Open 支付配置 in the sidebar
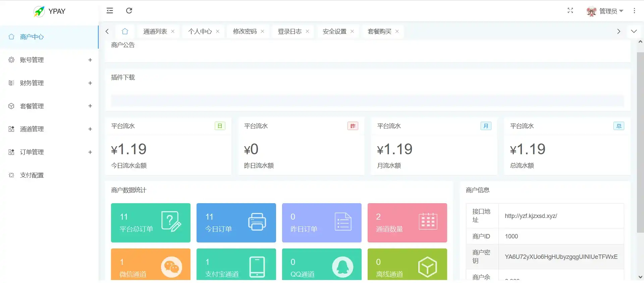The height and width of the screenshot is (283, 644). (49, 175)
